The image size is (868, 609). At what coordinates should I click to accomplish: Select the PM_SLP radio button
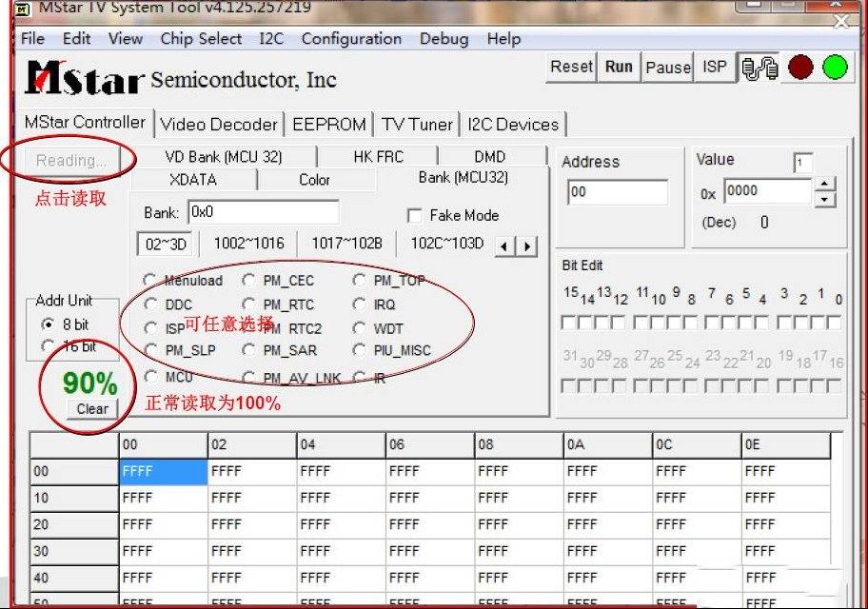(150, 350)
